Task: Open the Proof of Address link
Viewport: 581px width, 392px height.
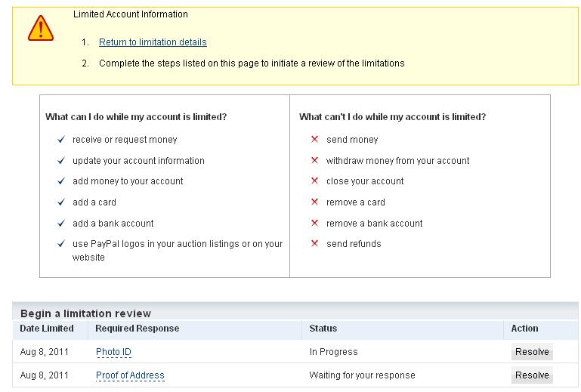Action: coord(130,375)
